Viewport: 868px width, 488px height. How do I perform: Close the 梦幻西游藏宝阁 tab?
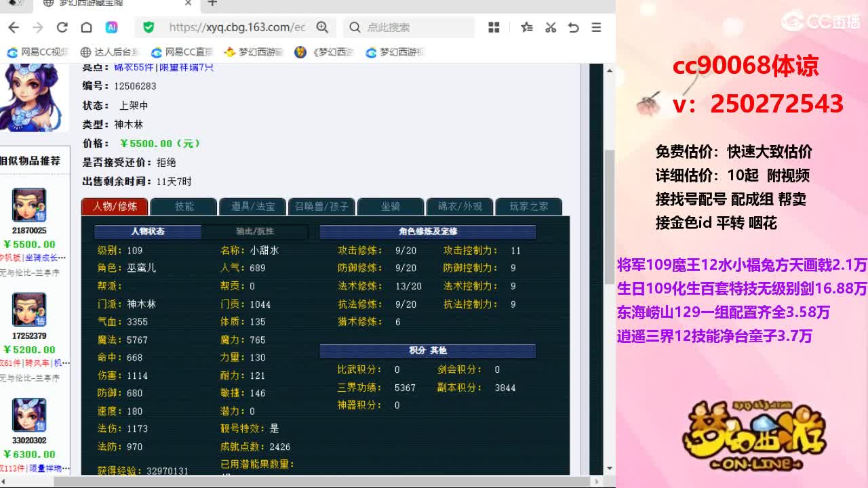(x=189, y=3)
